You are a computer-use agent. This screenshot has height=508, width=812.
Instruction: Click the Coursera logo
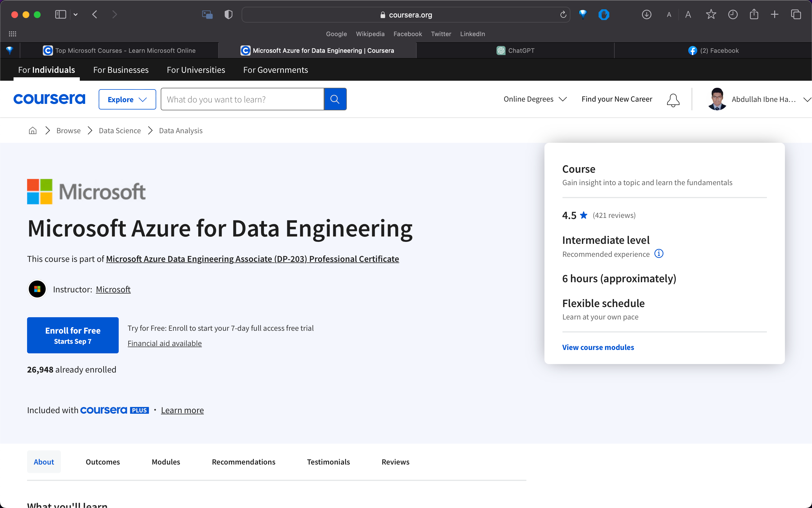click(x=49, y=99)
